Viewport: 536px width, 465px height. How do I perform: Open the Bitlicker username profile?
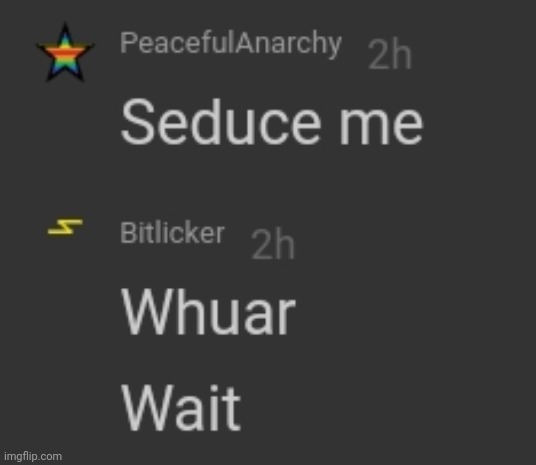coord(172,233)
